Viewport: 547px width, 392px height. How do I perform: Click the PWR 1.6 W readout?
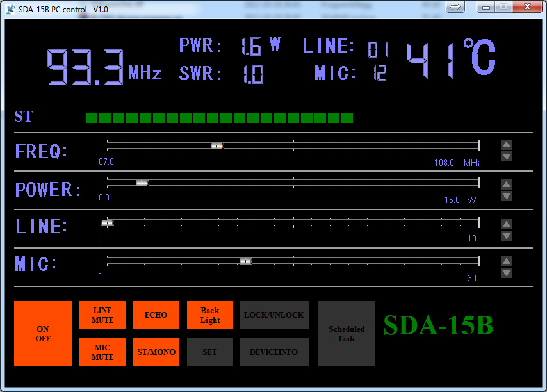[x=230, y=46]
